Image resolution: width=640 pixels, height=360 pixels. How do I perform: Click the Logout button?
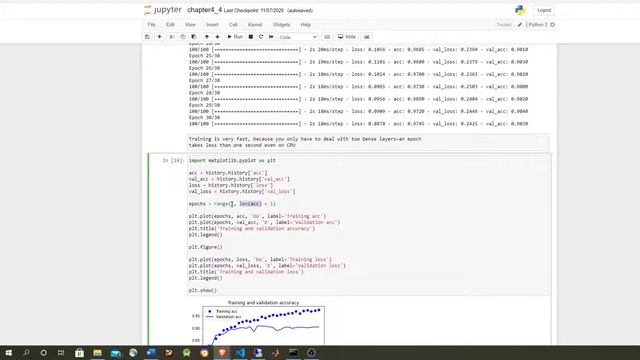point(544,10)
